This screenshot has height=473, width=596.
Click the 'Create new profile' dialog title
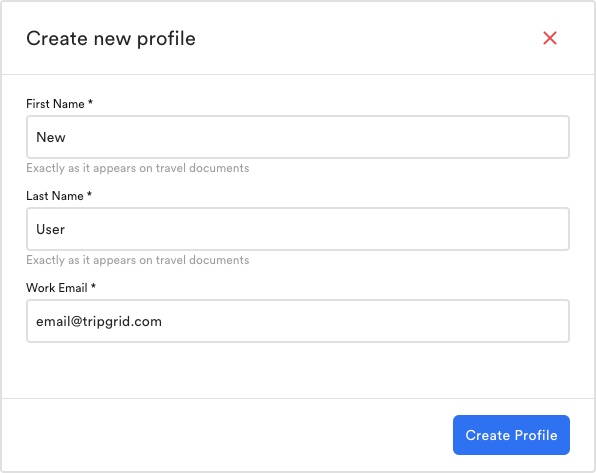(111, 39)
